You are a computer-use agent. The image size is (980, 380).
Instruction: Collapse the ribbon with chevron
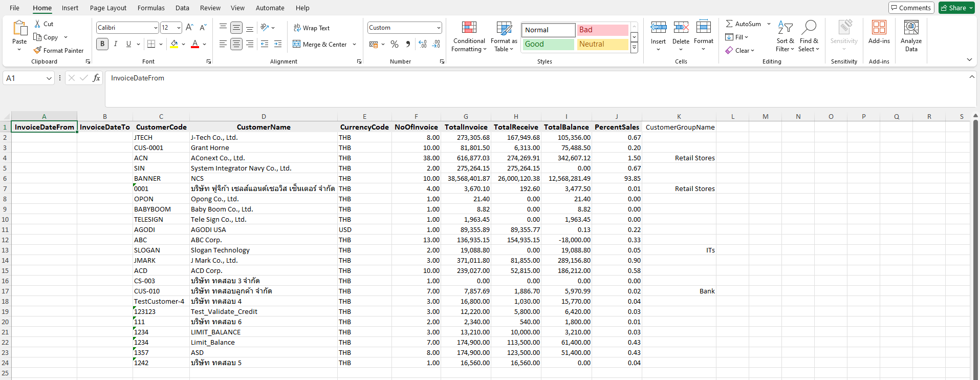(969, 60)
